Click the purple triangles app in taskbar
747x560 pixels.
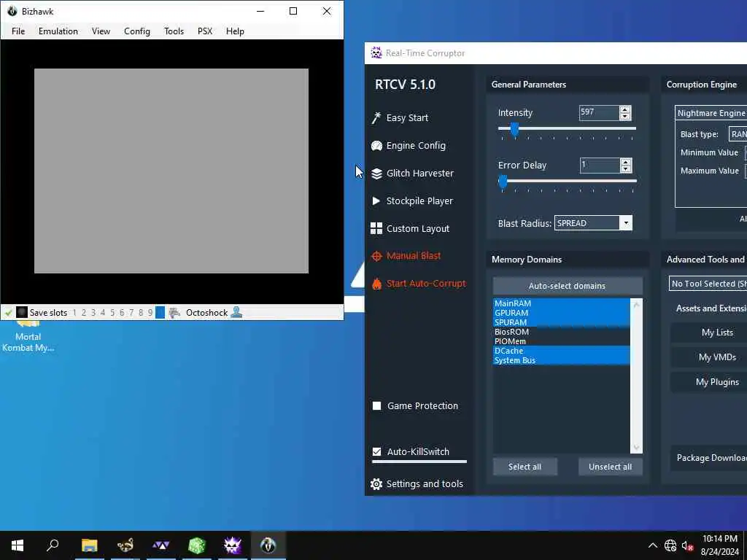point(161,545)
